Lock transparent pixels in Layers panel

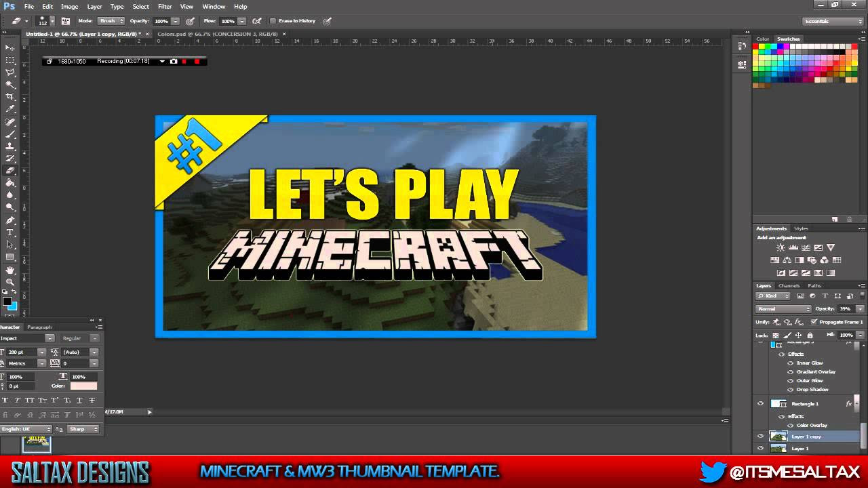(x=776, y=335)
